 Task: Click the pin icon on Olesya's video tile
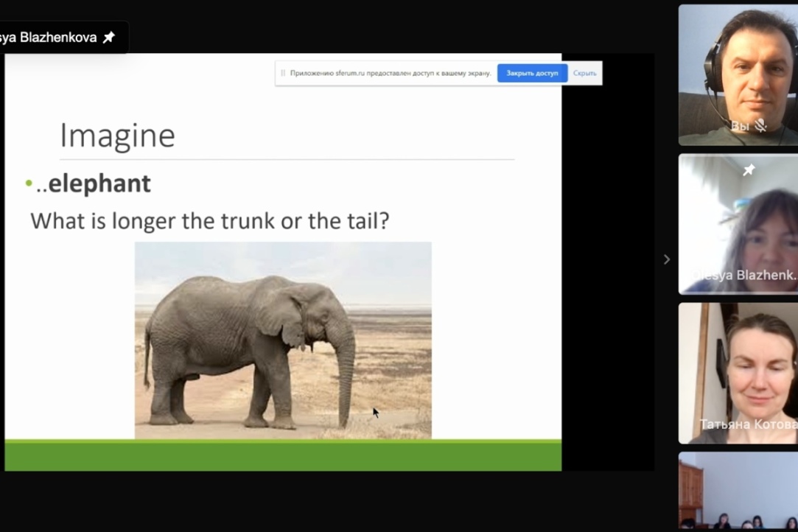749,170
